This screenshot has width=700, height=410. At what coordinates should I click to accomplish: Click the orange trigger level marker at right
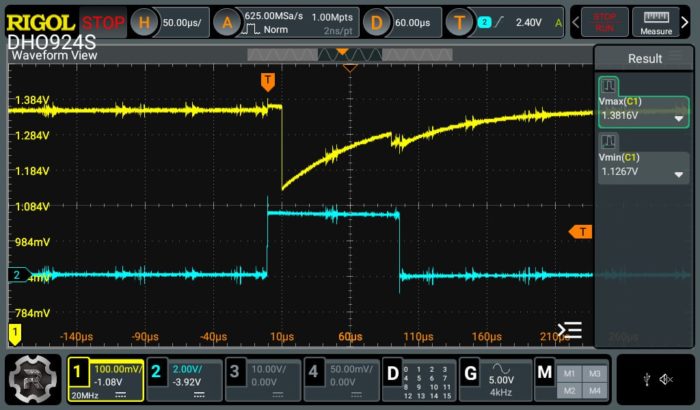point(580,232)
